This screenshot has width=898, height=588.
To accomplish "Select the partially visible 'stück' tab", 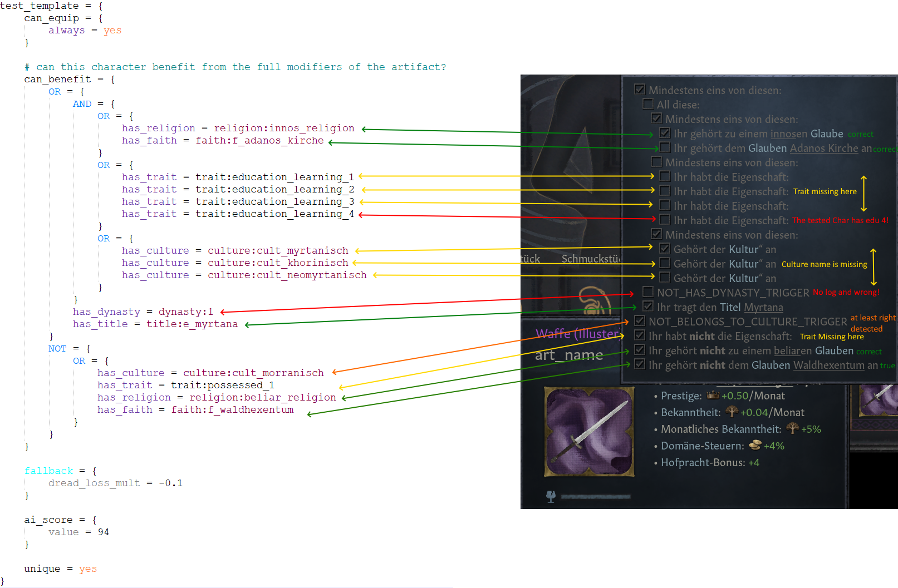I will 530,259.
